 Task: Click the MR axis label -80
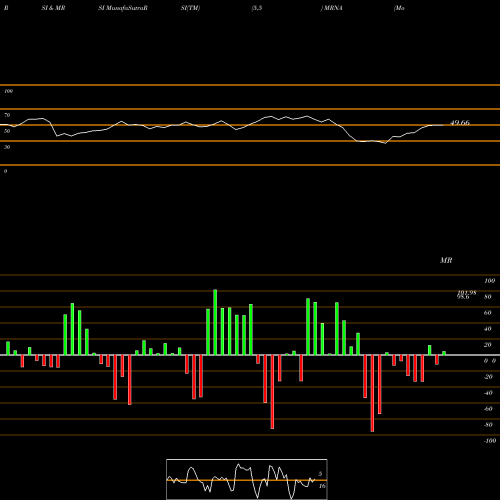pyautogui.click(x=488, y=425)
